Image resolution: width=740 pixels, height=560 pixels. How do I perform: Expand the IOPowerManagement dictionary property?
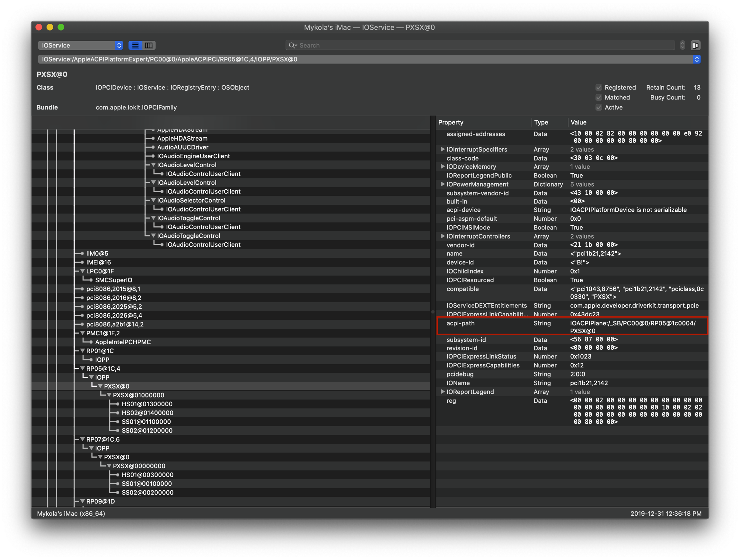[442, 184]
